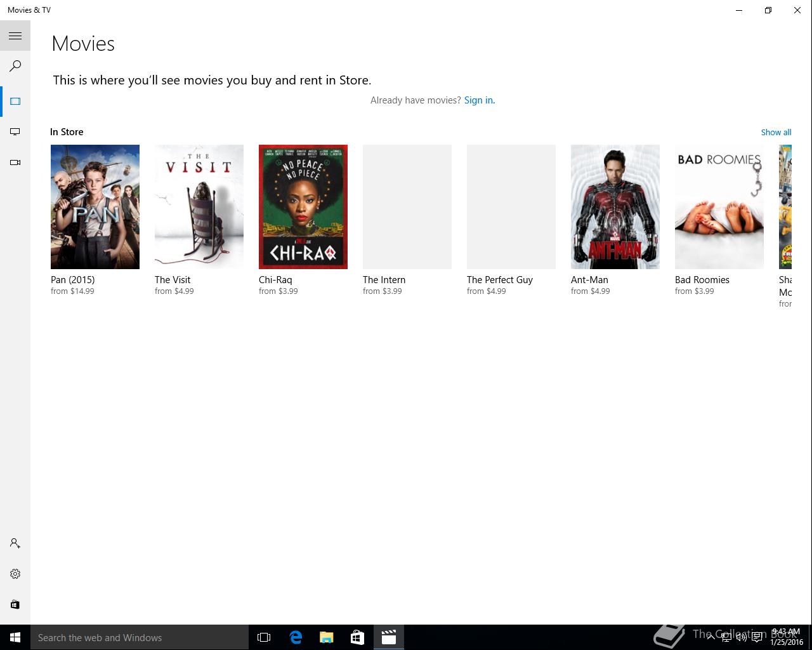Click the Chi-Raq title text
The image size is (812, 650).
pos(275,280)
